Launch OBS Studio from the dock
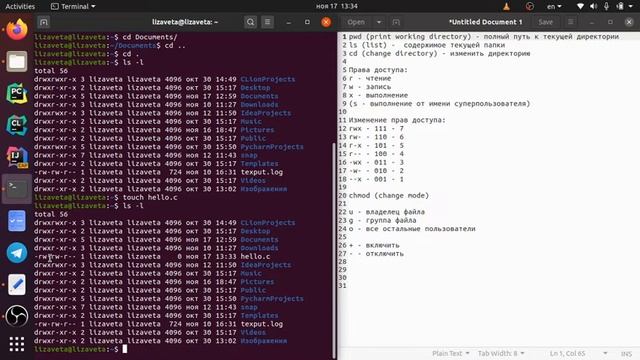 tap(17, 316)
